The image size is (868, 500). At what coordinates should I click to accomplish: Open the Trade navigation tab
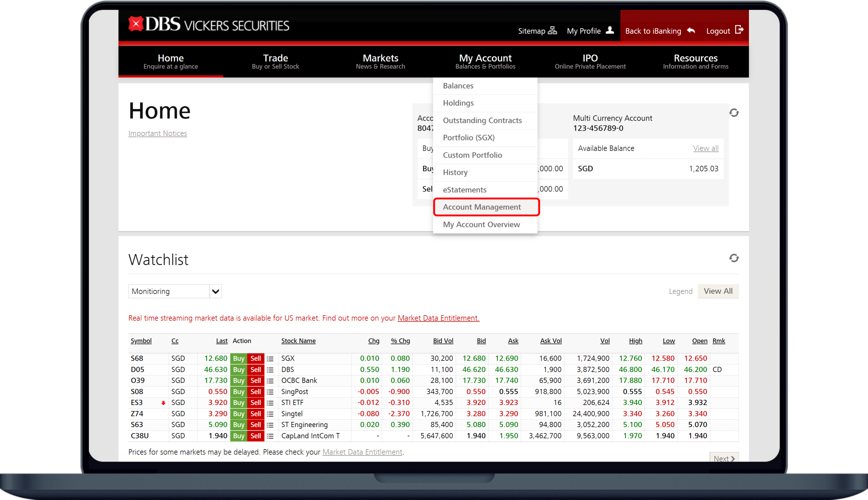[275, 61]
